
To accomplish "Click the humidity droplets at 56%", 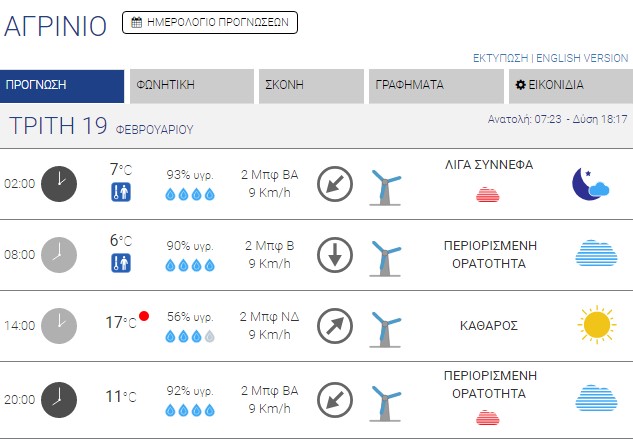I will coord(190,337).
